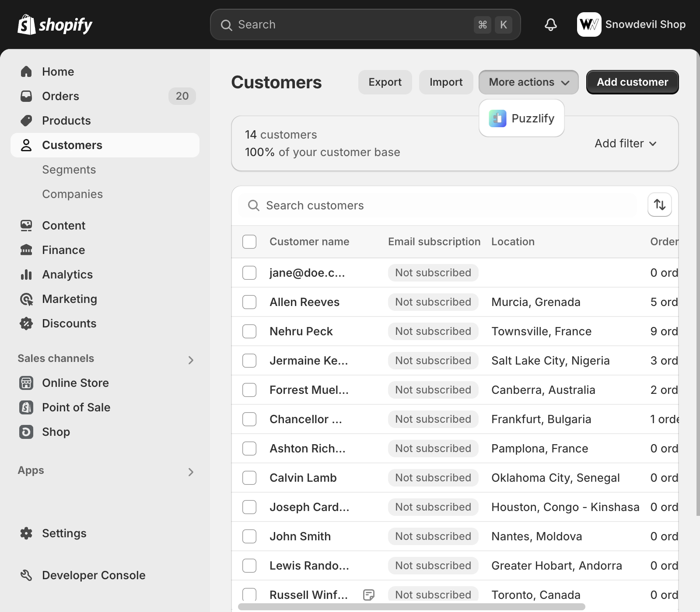Viewport: 700px width, 612px height.
Task: Click Snowdevil Shop avatar icon
Action: (589, 24)
